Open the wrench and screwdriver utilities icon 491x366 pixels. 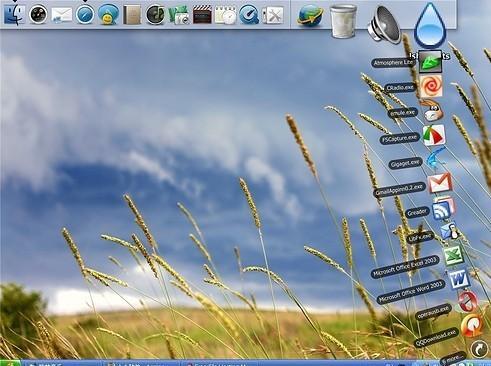[273, 15]
